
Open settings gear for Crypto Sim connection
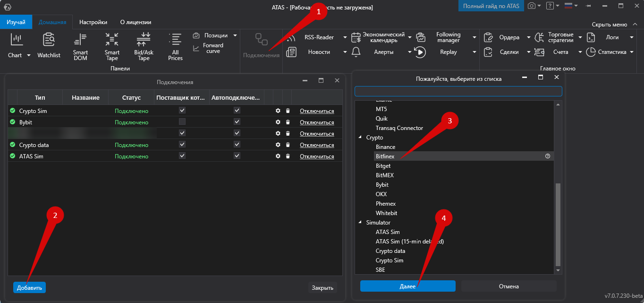click(x=278, y=111)
